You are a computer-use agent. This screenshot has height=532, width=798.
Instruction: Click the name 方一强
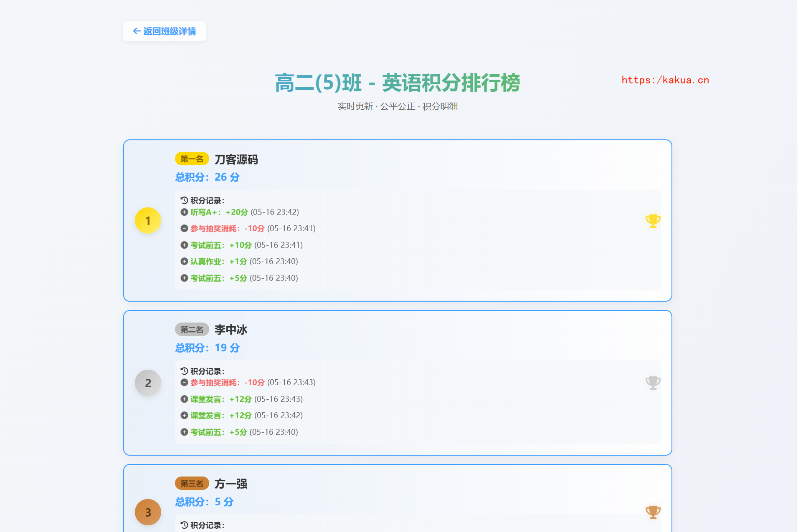pos(231,484)
